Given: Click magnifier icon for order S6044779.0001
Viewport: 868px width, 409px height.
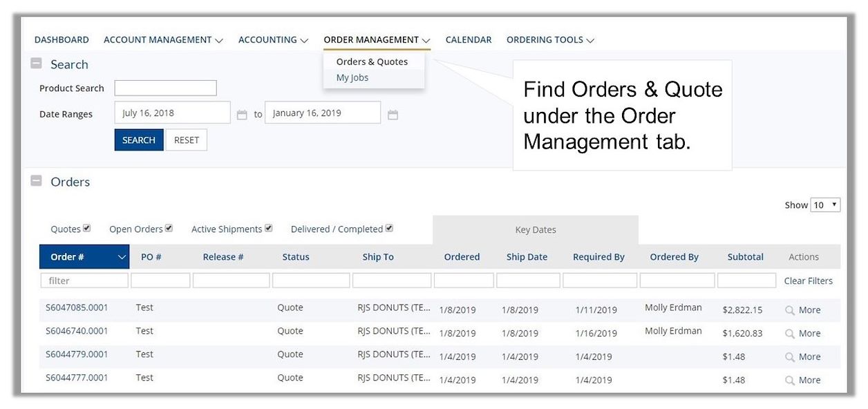Looking at the screenshot, I should tap(790, 357).
